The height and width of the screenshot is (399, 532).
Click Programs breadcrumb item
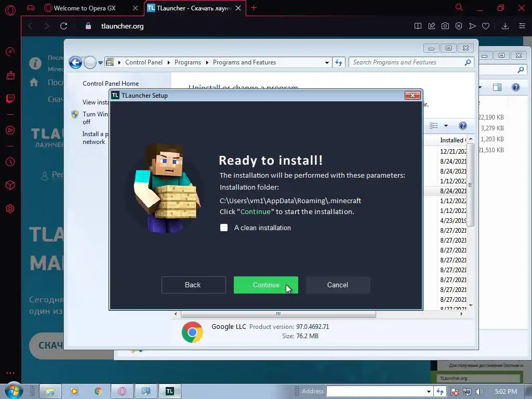(188, 62)
